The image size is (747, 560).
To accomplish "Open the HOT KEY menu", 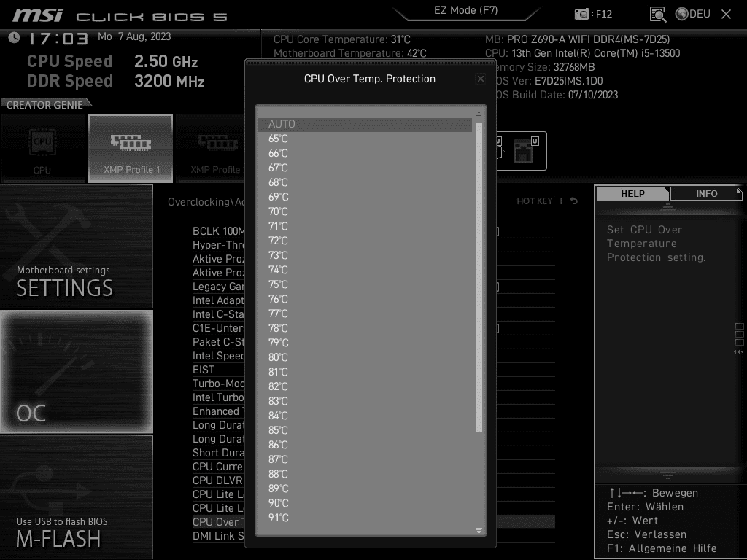I will click(x=535, y=201).
